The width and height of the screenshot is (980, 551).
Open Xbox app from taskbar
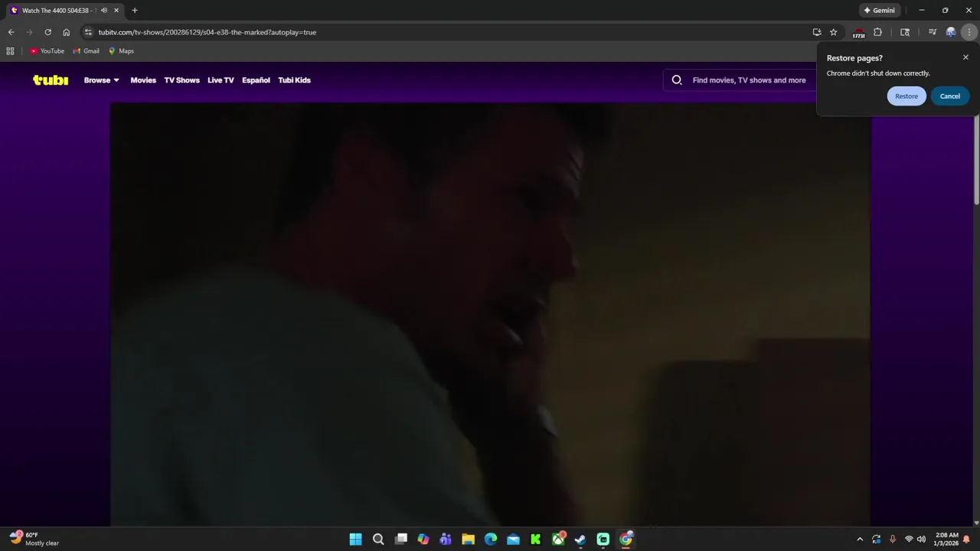(x=559, y=540)
